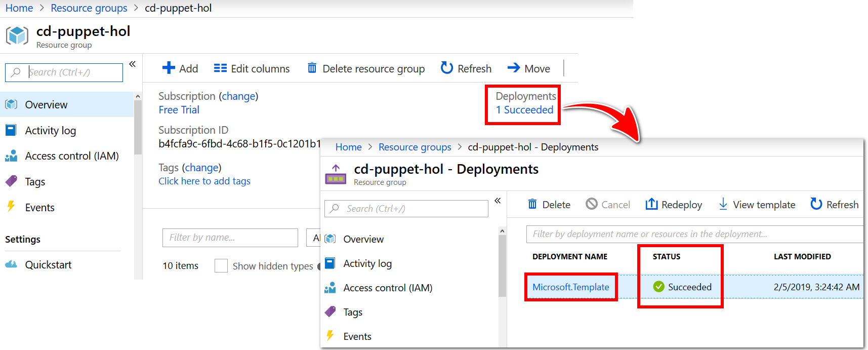Click the deployment name filter field
Image resolution: width=868 pixels, height=350 pixels.
(x=694, y=234)
